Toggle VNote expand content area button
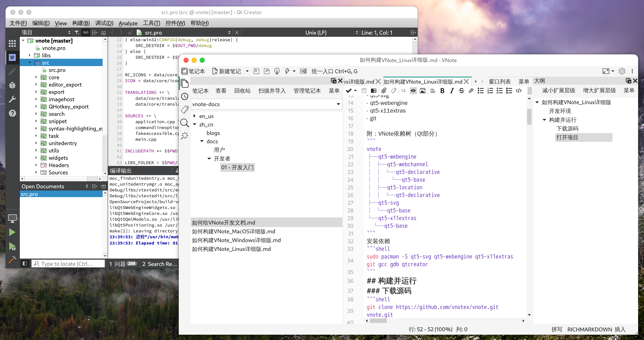Image resolution: width=644 pixels, height=340 pixels. (606, 71)
